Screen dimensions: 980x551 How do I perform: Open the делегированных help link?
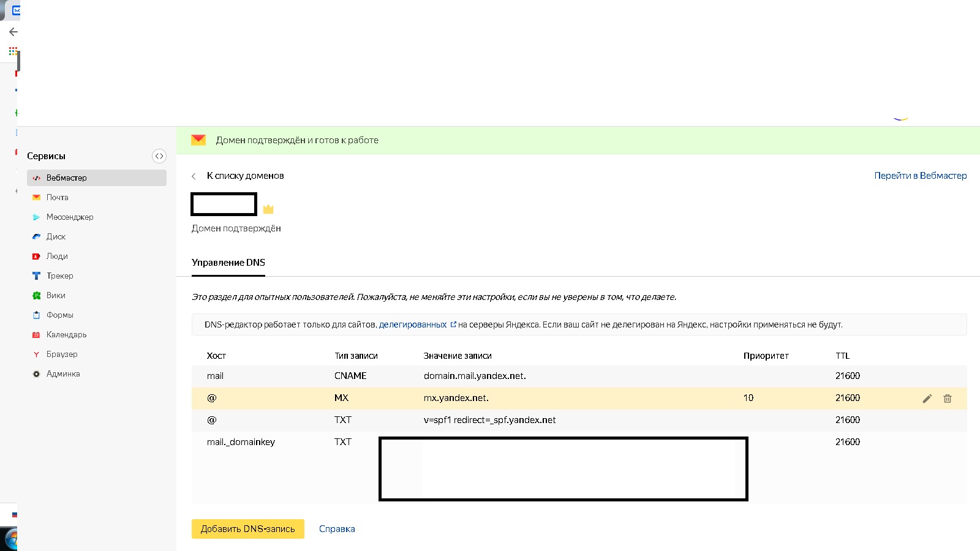pos(413,324)
